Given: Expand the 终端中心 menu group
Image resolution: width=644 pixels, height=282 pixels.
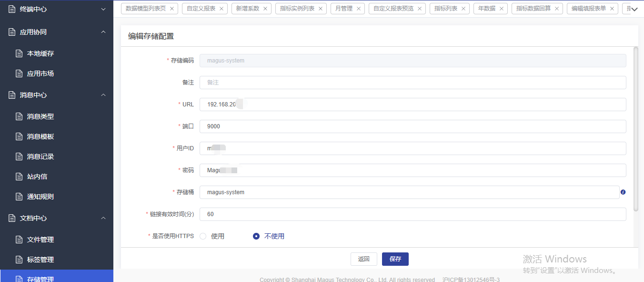Looking at the screenshot, I should click(103, 9).
